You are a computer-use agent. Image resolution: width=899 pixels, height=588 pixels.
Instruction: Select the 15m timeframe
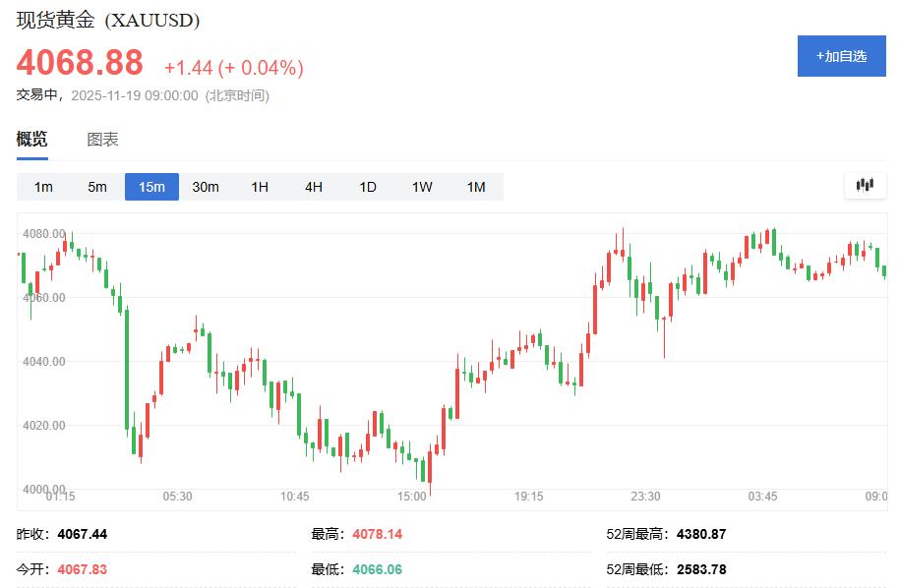coord(151,186)
